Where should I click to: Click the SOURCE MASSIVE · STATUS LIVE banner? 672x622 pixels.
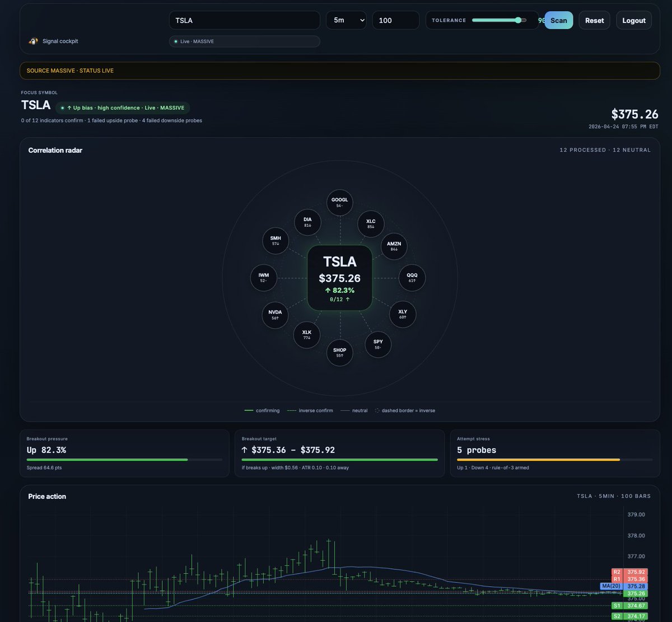coord(340,71)
